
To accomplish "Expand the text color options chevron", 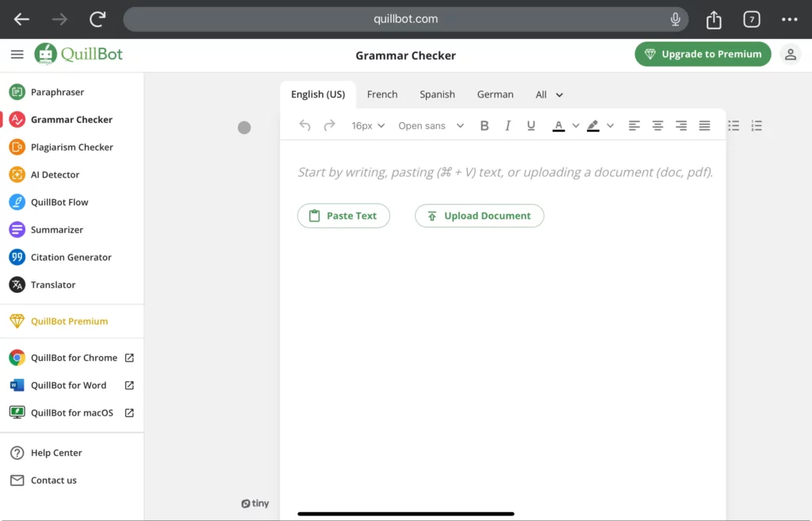I will click(576, 126).
